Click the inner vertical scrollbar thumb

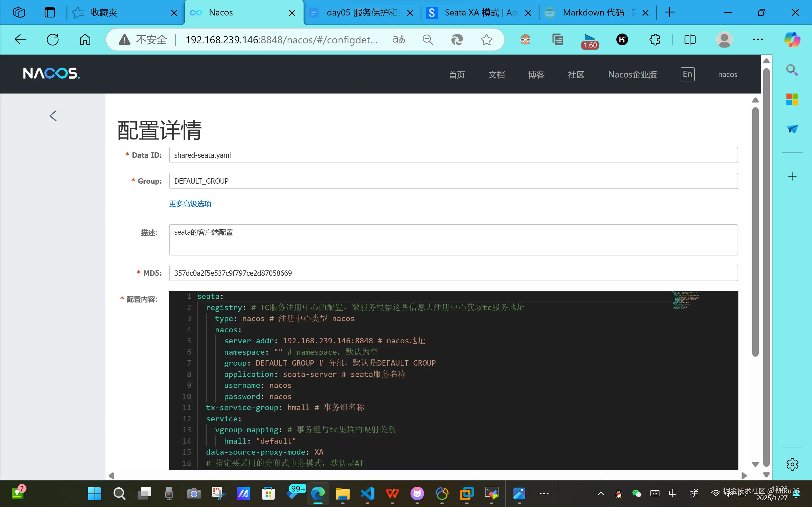coord(755,231)
